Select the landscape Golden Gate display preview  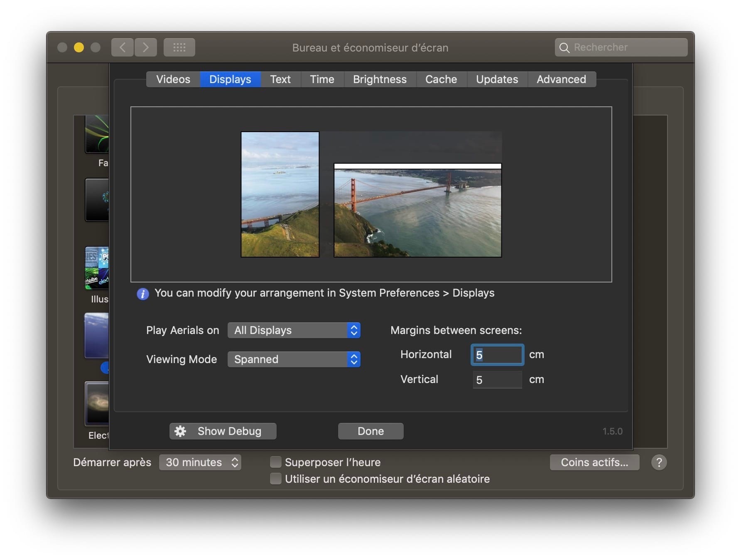click(x=418, y=210)
